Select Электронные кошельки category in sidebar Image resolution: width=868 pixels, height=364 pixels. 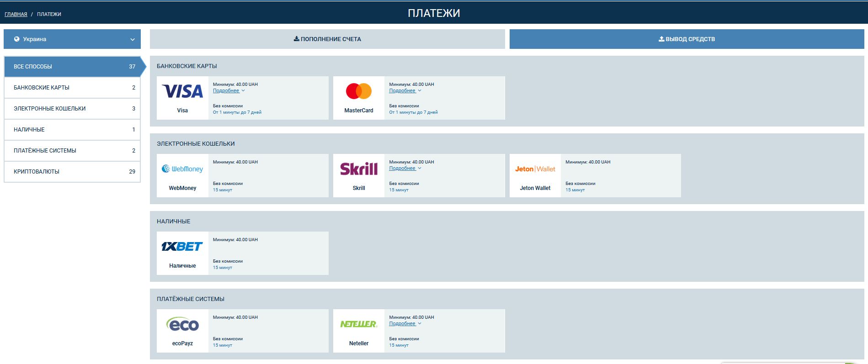click(72, 109)
